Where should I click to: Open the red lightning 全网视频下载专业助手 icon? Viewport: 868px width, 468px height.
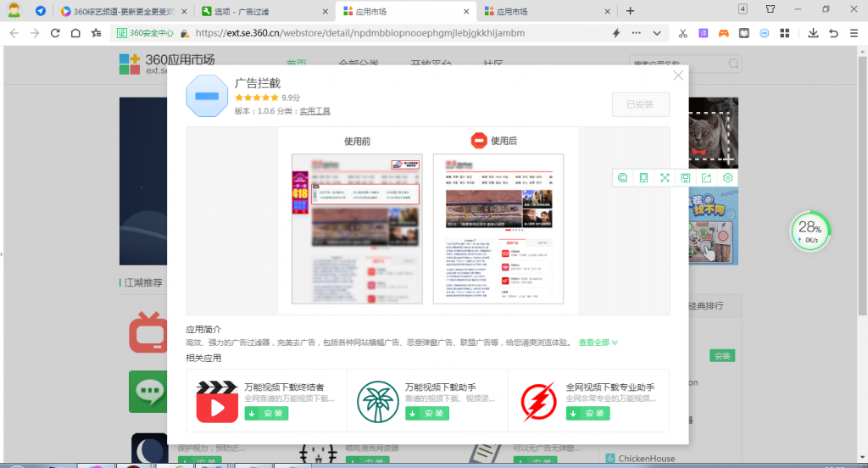pos(538,402)
